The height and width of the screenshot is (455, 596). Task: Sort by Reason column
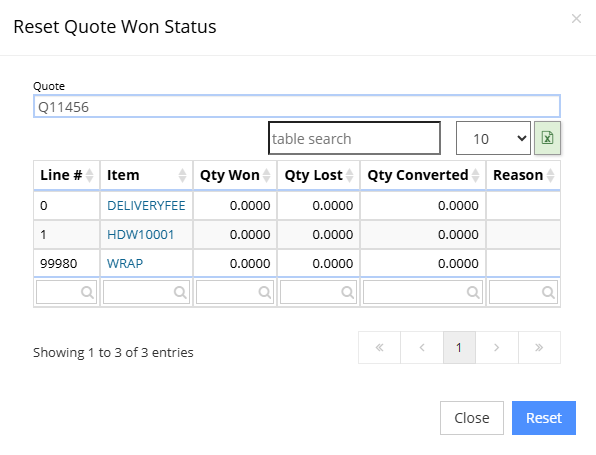(523, 175)
